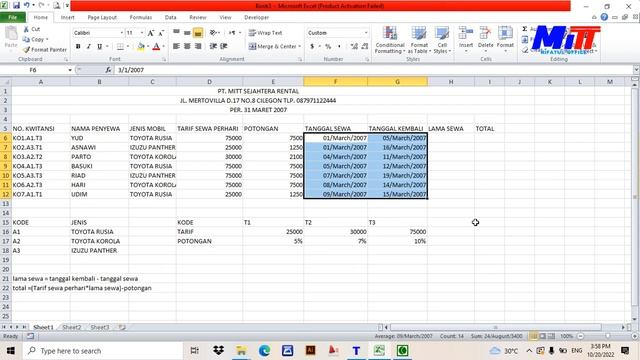The width and height of the screenshot is (640, 360).
Task: Apply right text alignment icon
Action: coord(198,46)
